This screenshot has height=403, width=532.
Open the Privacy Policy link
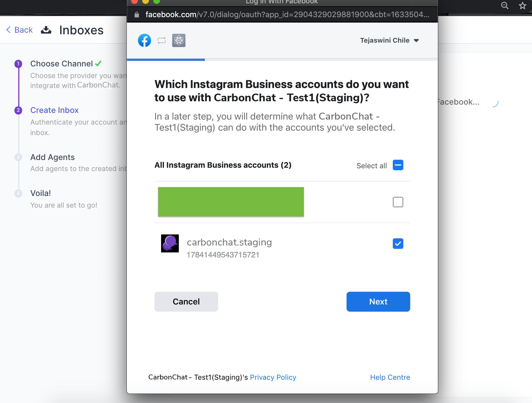coord(273,377)
